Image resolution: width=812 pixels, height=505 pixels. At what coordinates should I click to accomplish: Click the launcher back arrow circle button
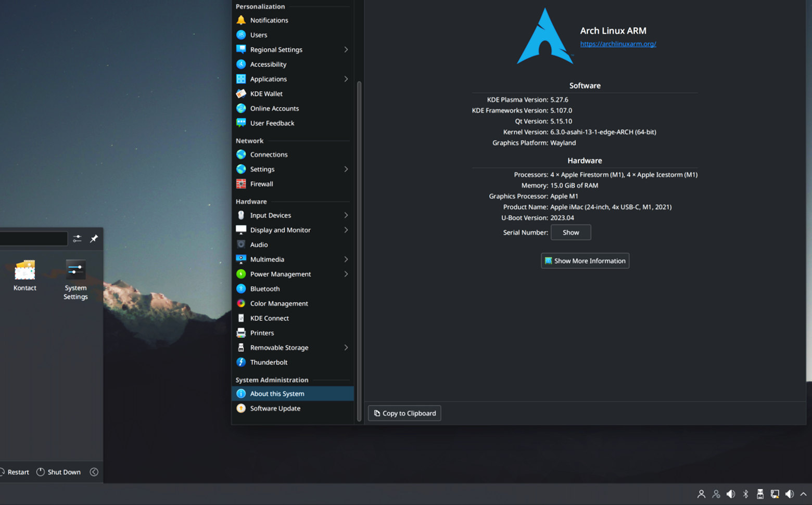[94, 472]
